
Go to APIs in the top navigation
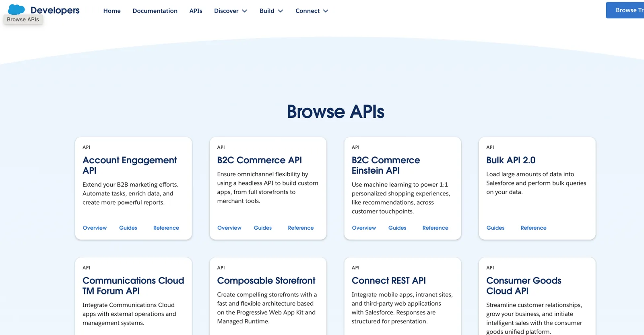tap(196, 11)
